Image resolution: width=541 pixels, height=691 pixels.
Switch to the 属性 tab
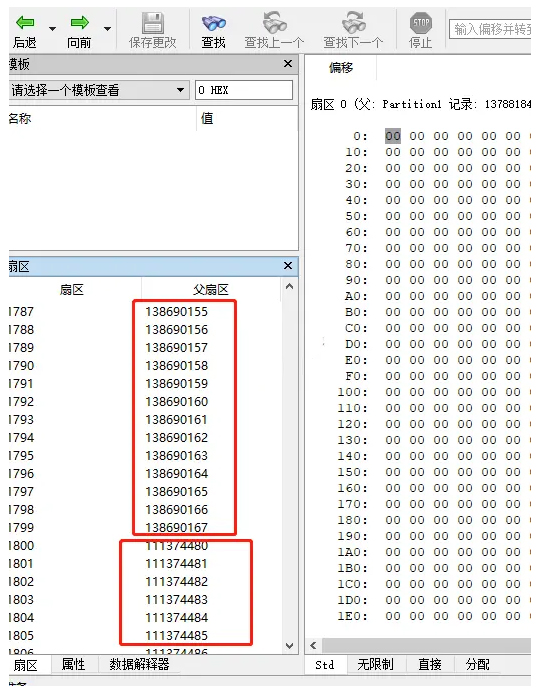(74, 664)
